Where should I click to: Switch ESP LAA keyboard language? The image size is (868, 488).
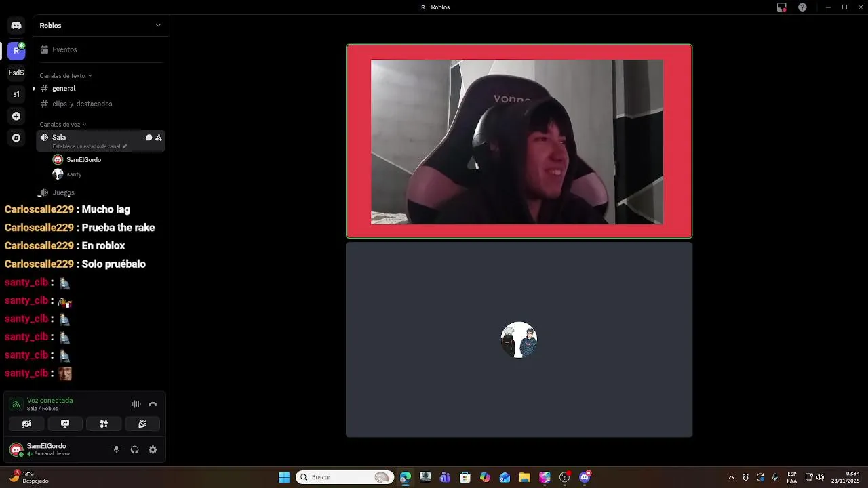(792, 477)
